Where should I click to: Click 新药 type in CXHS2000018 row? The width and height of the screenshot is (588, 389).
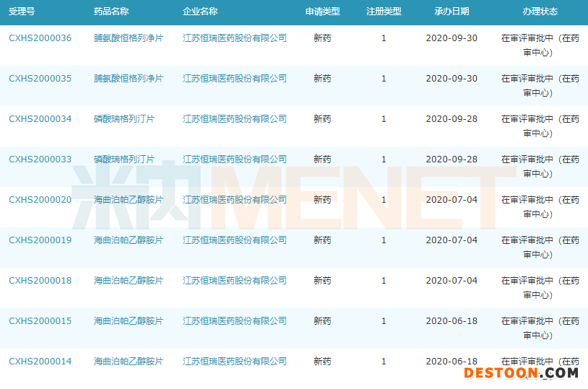[x=322, y=281]
